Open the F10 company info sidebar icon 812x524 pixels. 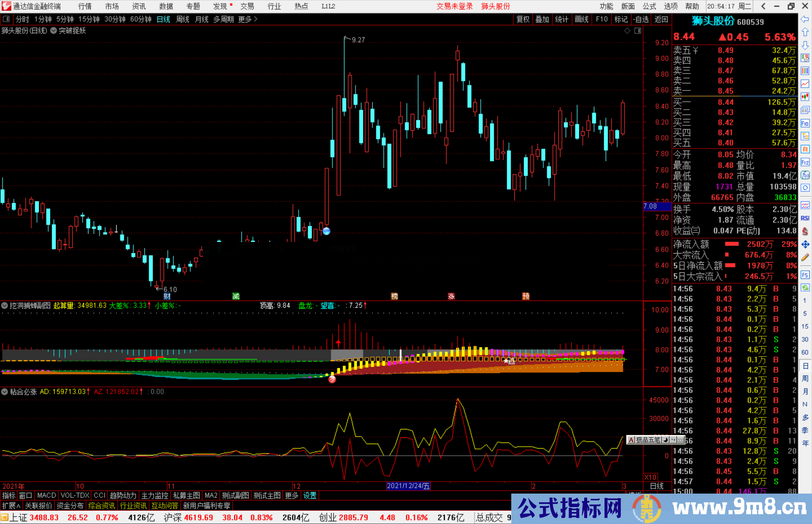[805, 124]
